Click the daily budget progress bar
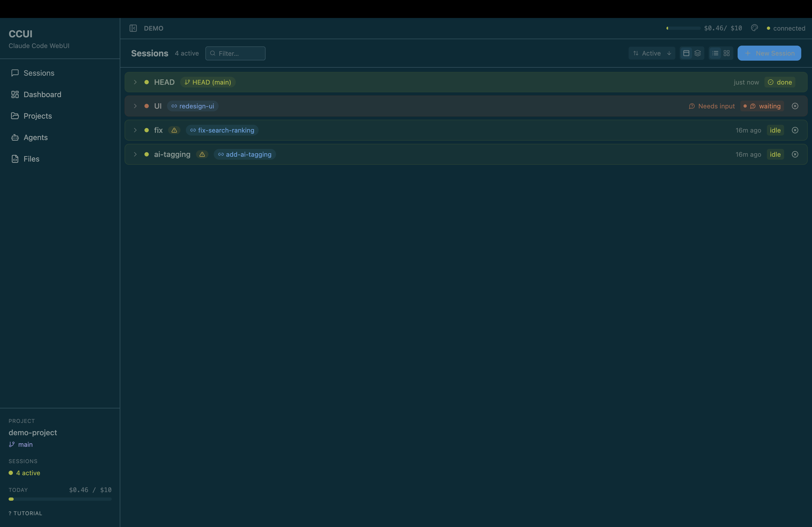The width and height of the screenshot is (812, 527). point(60,499)
